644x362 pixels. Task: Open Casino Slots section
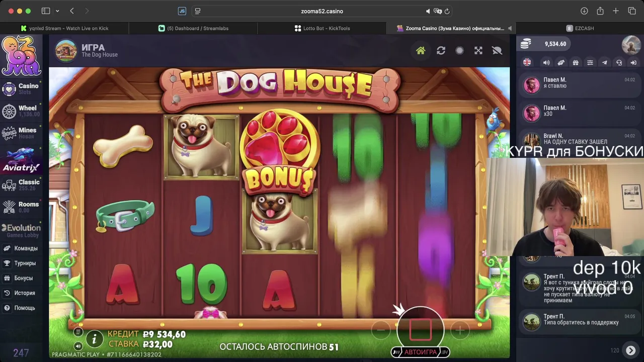(21, 88)
